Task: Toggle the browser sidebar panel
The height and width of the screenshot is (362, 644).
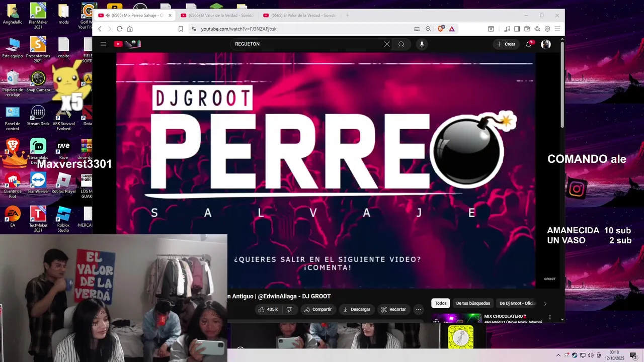Action: (517, 29)
